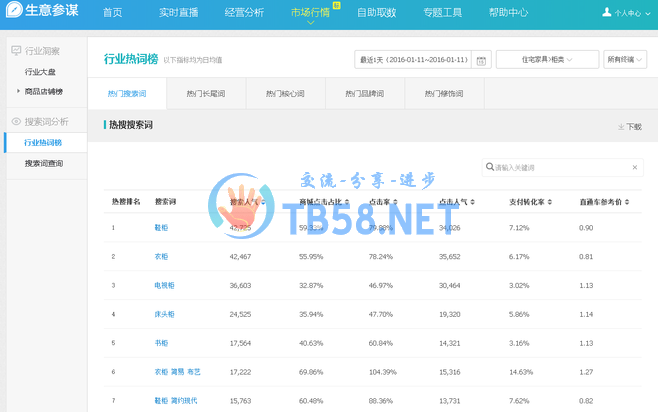Sort by 点击率 column arrows

click(x=394, y=202)
